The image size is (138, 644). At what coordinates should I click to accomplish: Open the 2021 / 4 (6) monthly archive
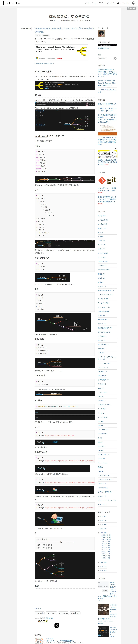click(105, 552)
